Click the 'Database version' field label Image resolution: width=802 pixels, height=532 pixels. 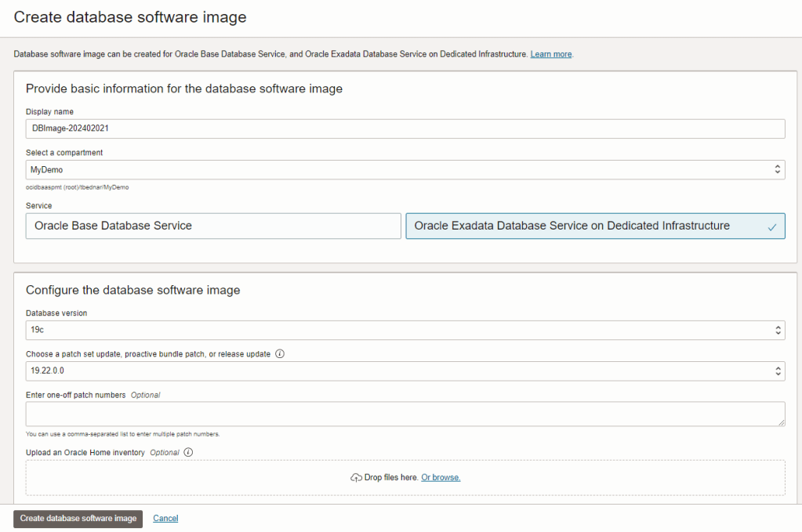coord(56,313)
